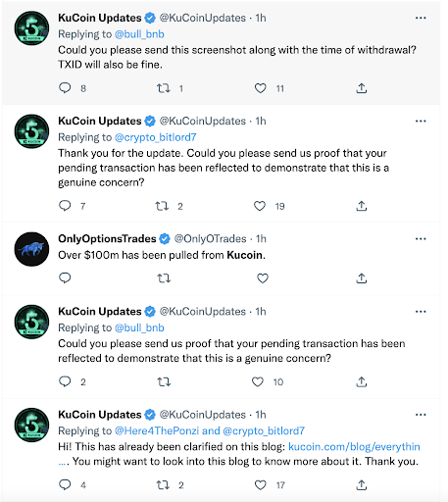Viewport: 448px width, 502px height.
Task: Open the kucoin.com/blog/everythin link
Action: [x=354, y=446]
